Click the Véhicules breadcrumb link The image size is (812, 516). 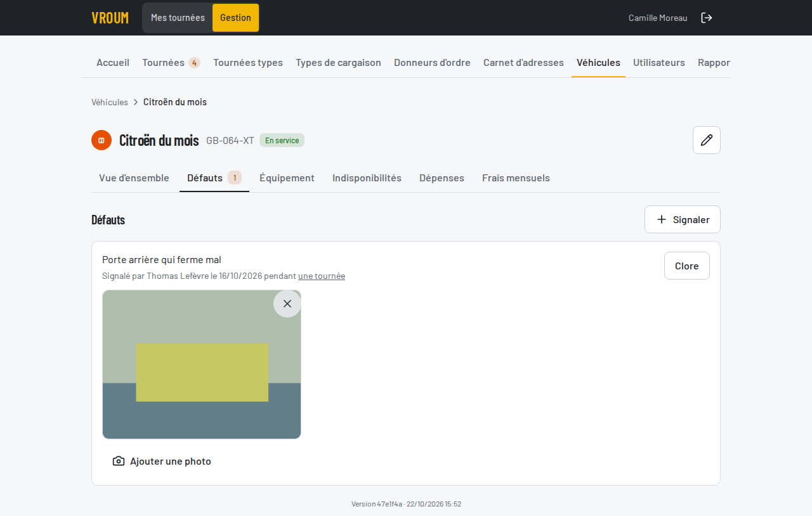[110, 102]
